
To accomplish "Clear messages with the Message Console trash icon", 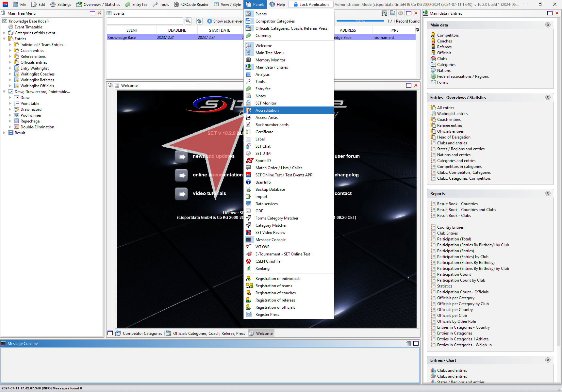I will pyautogui.click(x=408, y=343).
